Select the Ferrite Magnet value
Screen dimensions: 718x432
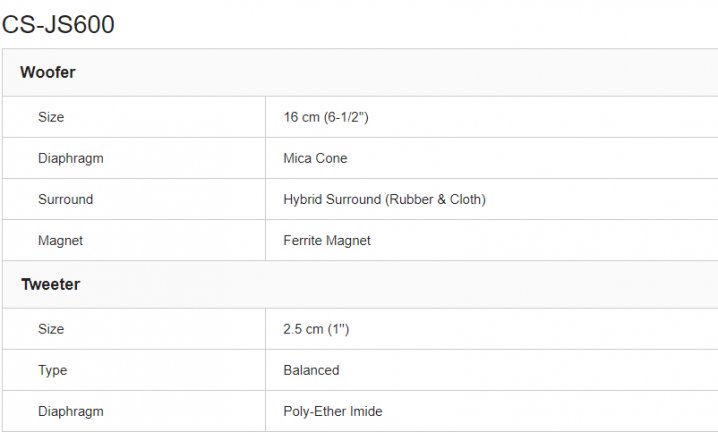327,240
